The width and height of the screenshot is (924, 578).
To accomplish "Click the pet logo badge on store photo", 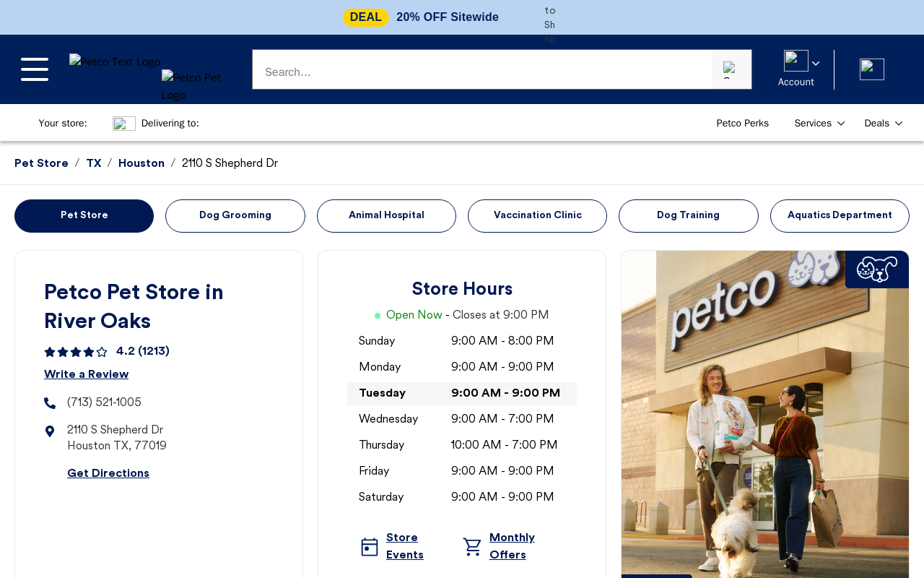I will (877, 269).
